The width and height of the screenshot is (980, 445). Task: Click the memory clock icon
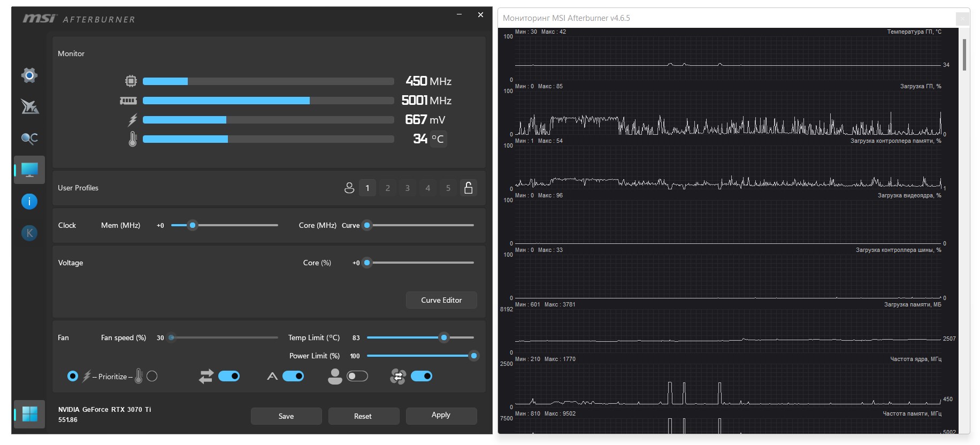tap(128, 101)
